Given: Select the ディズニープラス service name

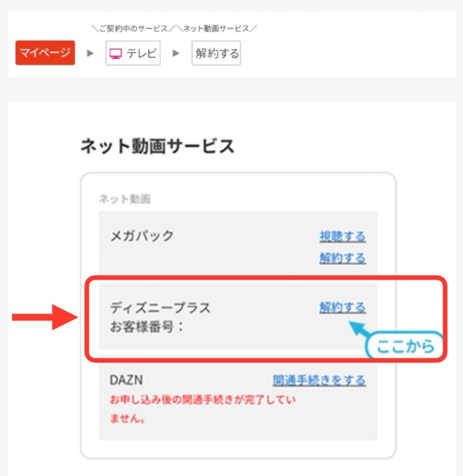Looking at the screenshot, I should 160,307.
